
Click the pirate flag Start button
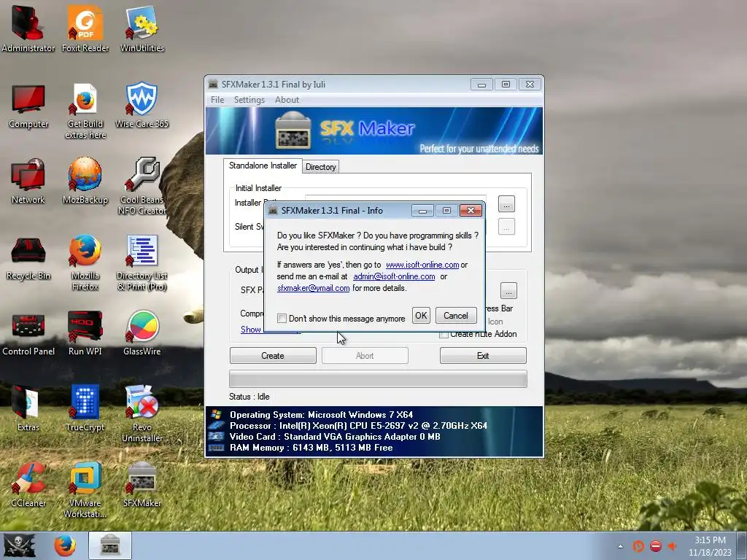pyautogui.click(x=20, y=545)
